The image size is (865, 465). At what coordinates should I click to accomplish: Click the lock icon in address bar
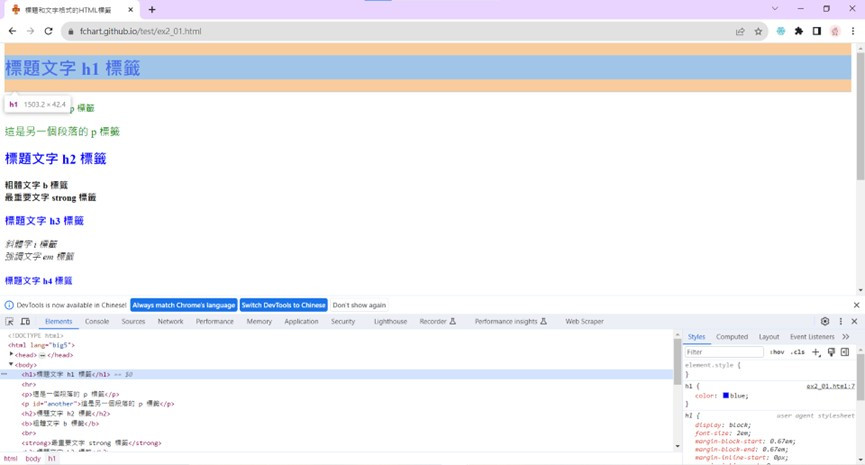71,31
